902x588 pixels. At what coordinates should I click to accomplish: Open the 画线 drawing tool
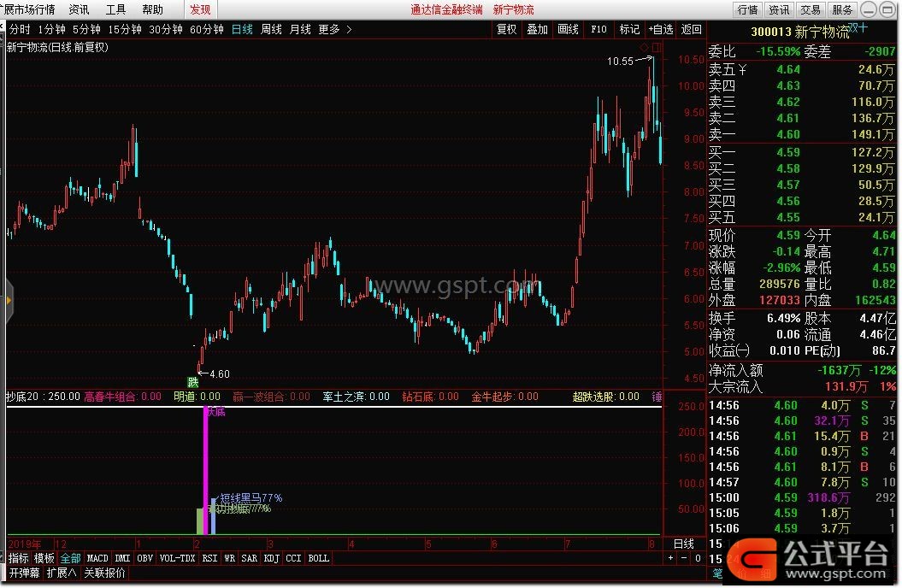pyautogui.click(x=568, y=29)
